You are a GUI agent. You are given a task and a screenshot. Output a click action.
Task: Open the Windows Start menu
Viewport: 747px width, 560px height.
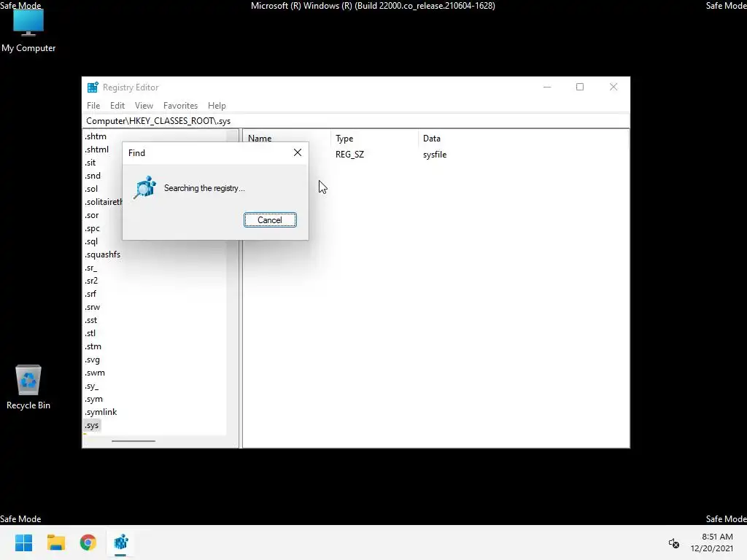click(23, 542)
